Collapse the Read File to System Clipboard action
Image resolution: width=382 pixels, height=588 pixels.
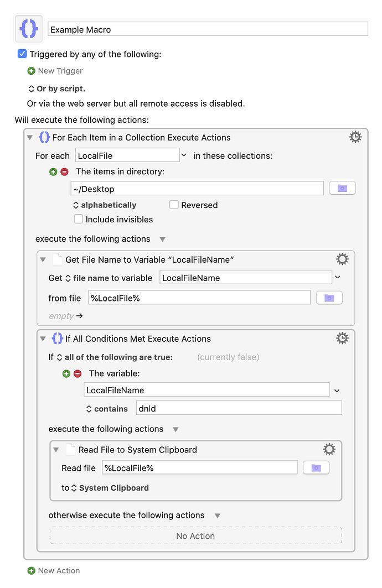tap(56, 450)
